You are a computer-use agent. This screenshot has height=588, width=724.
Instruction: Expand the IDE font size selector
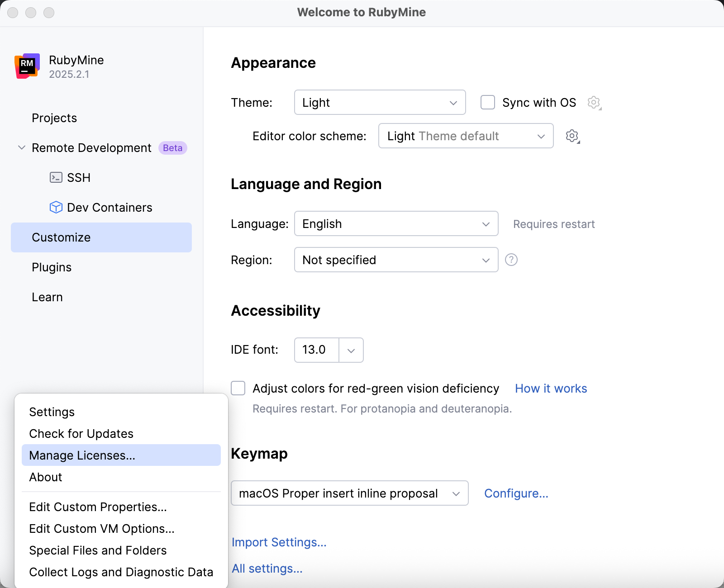click(352, 350)
